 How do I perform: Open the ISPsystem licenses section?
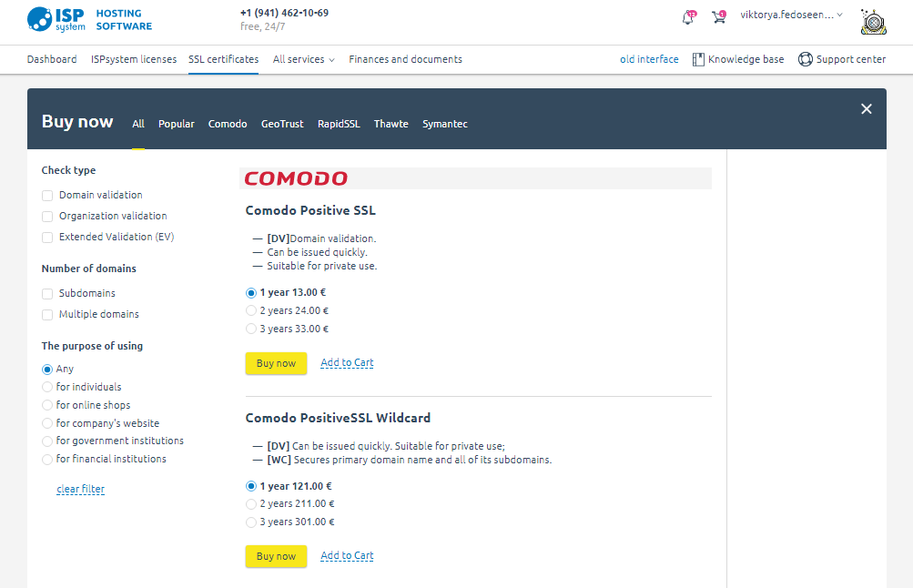click(x=133, y=59)
